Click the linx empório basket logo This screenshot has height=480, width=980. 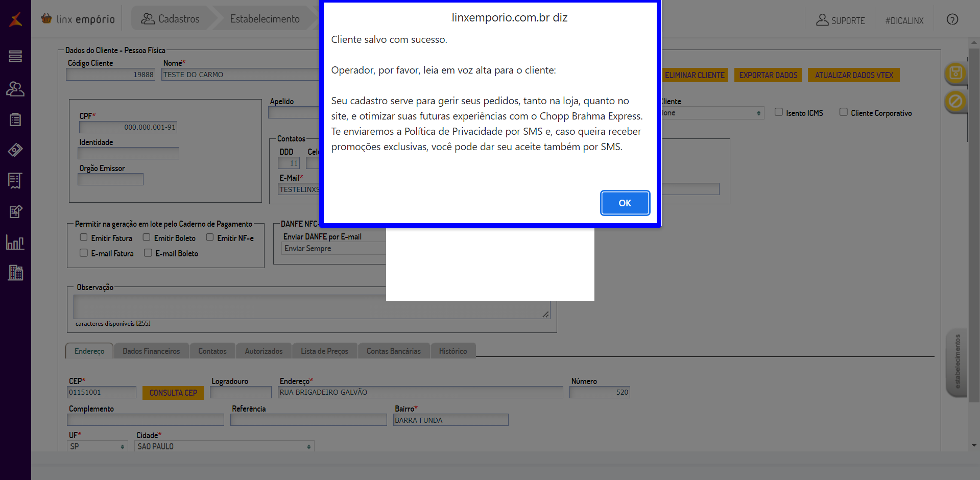click(x=78, y=19)
